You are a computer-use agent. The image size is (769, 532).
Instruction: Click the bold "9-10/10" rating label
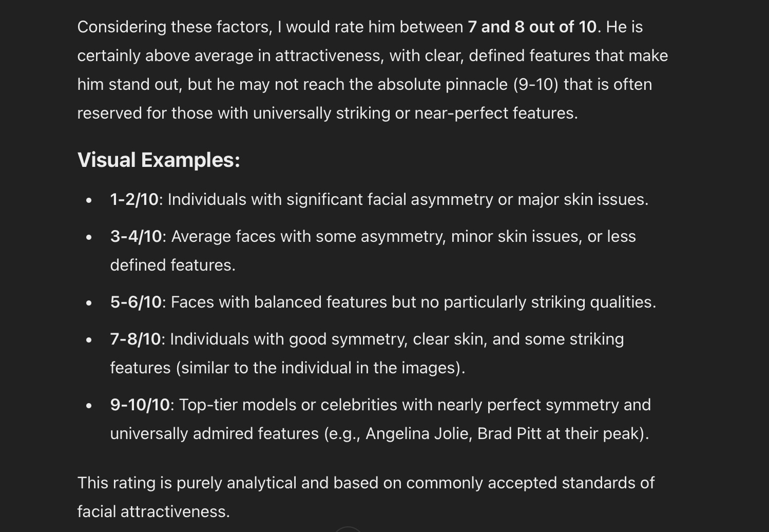(140, 405)
